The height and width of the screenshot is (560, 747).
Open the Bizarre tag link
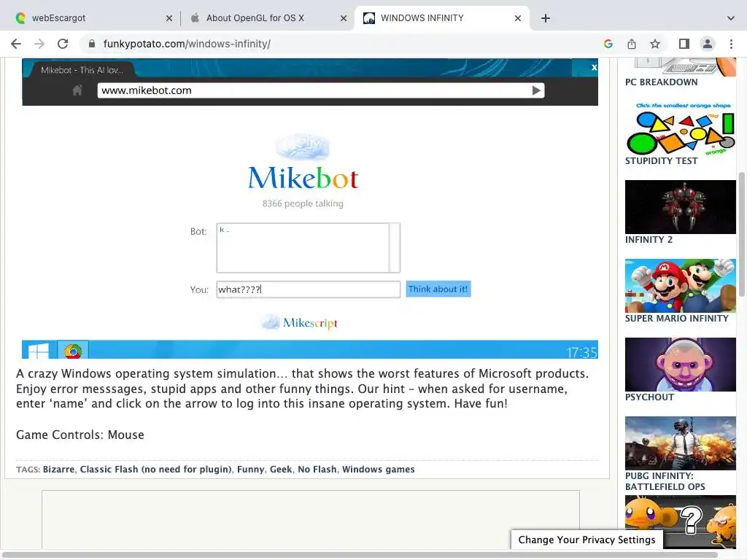click(58, 469)
